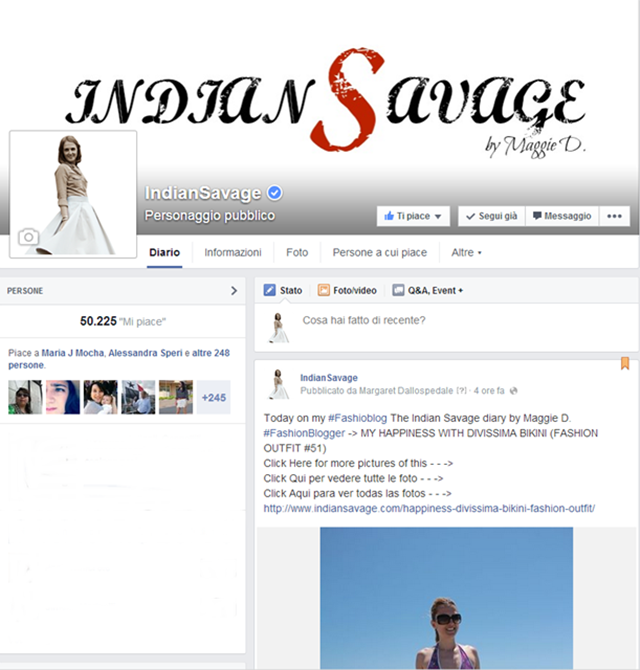Open the Informazioni tab
The height and width of the screenshot is (670, 640).
(x=233, y=253)
